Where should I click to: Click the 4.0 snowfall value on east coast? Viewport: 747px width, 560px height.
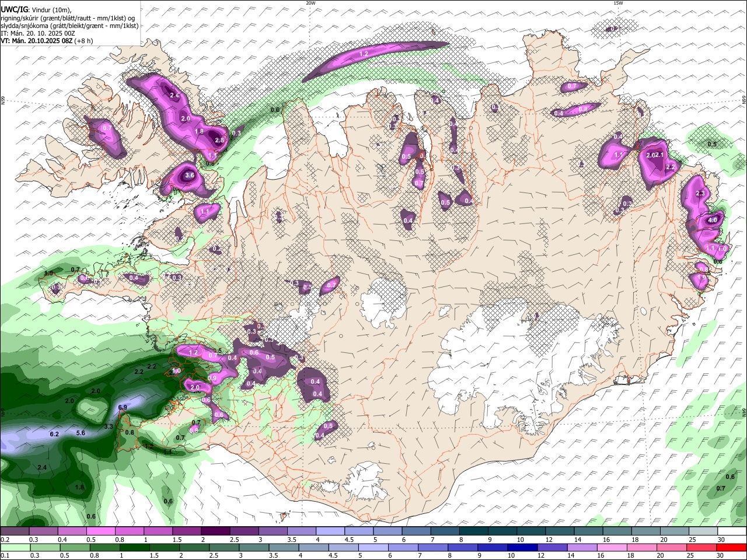(712, 220)
